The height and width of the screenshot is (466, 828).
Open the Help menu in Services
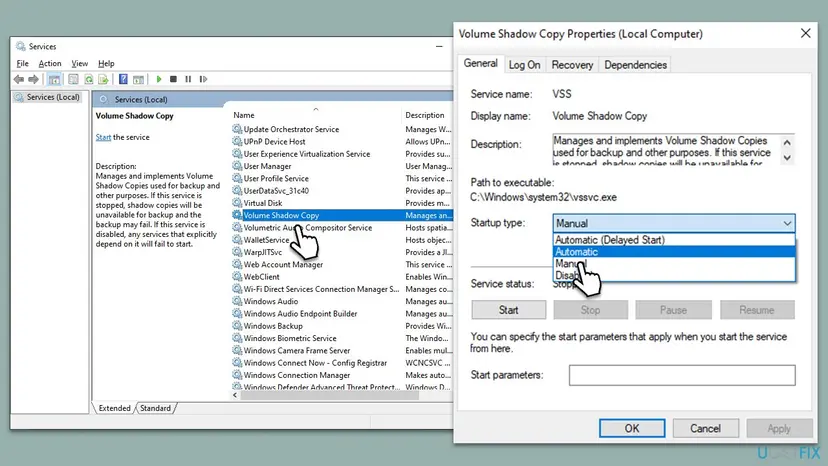coord(106,63)
